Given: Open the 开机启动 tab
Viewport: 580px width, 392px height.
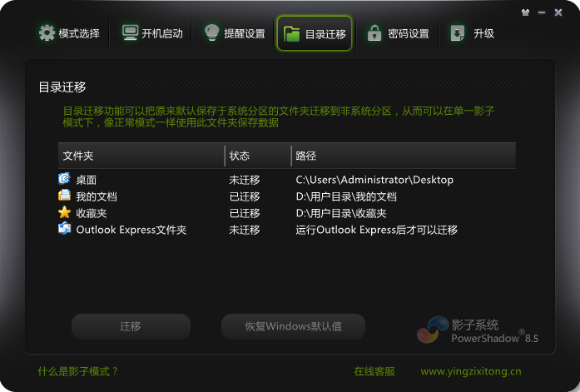Looking at the screenshot, I should pos(151,33).
